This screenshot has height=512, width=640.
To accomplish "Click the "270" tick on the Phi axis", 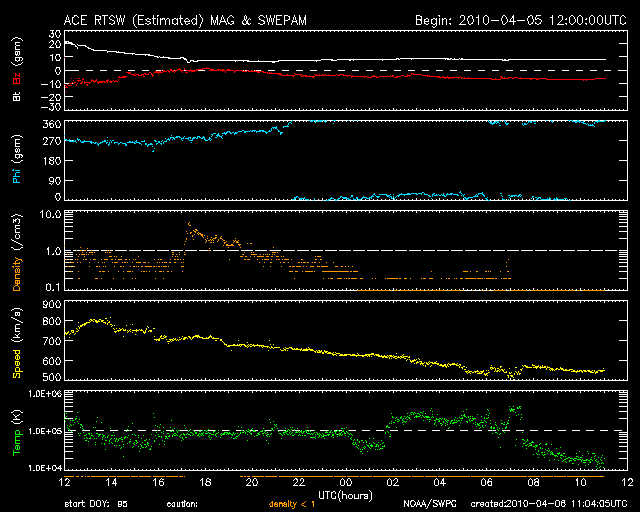I will [x=52, y=141].
